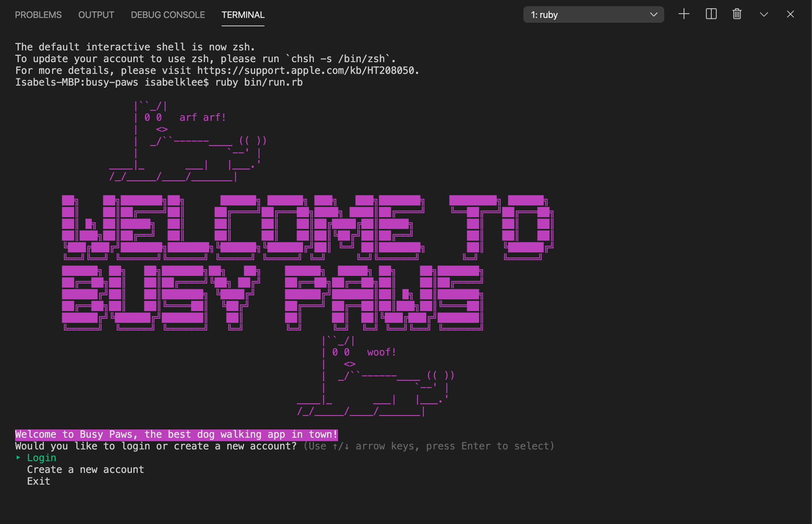This screenshot has height=524, width=812.
Task: Click the 'arf arf!' dog text
Action: tap(202, 117)
